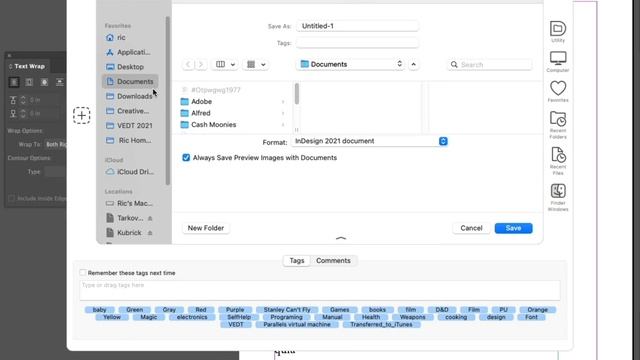Add the electronics tag
Screen dimensions: 640x360
point(192,317)
